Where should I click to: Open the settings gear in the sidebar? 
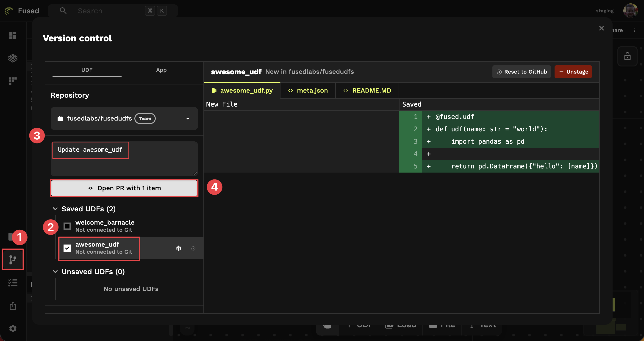pos(13,328)
